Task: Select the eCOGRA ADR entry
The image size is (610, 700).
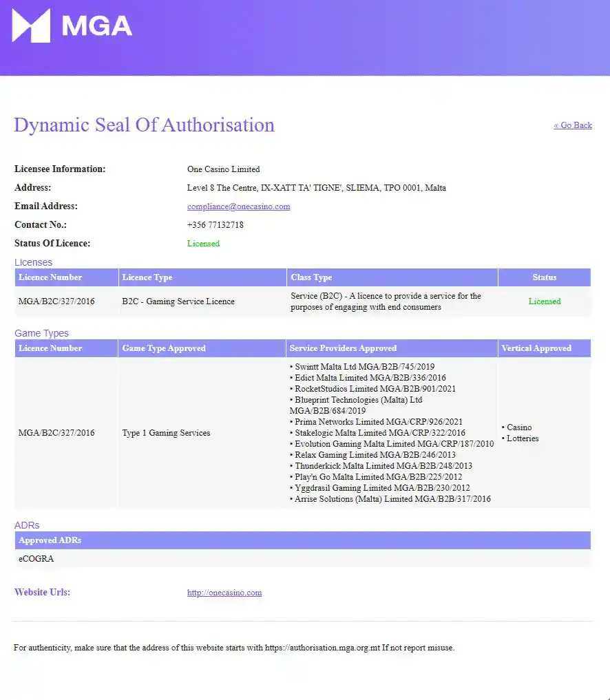Action: (36, 558)
